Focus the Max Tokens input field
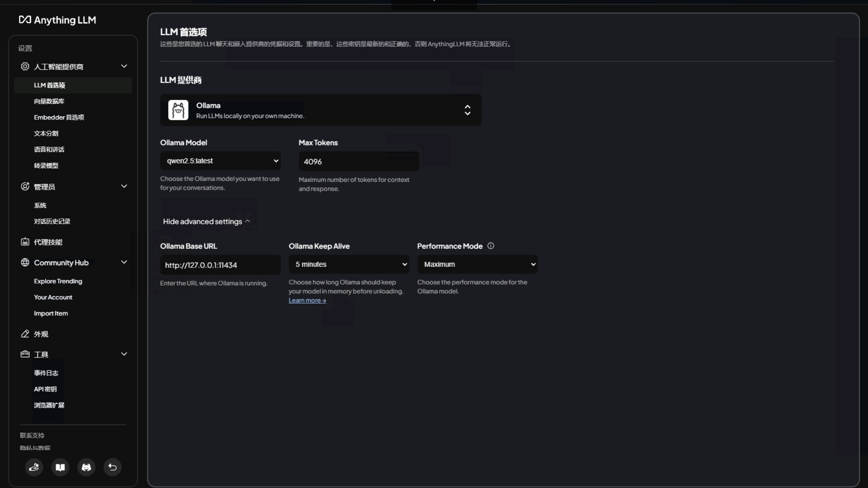This screenshot has height=488, width=868. [x=359, y=161]
